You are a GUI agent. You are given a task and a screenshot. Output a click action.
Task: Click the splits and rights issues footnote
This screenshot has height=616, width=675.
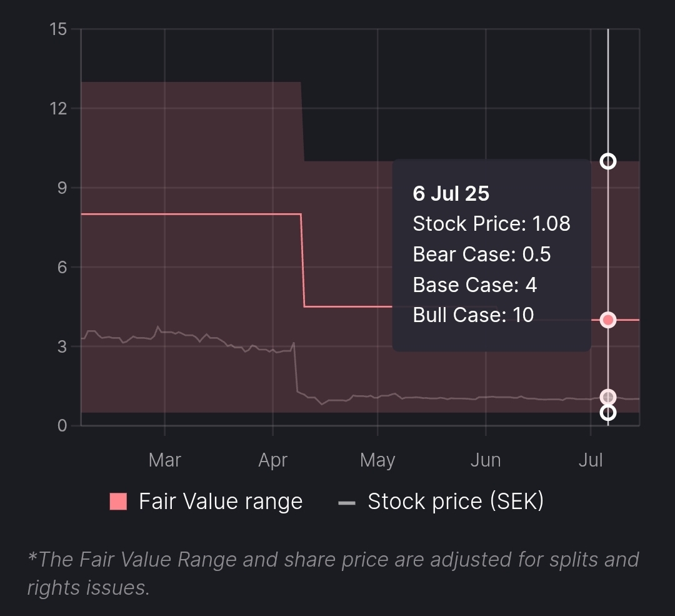coord(332,573)
